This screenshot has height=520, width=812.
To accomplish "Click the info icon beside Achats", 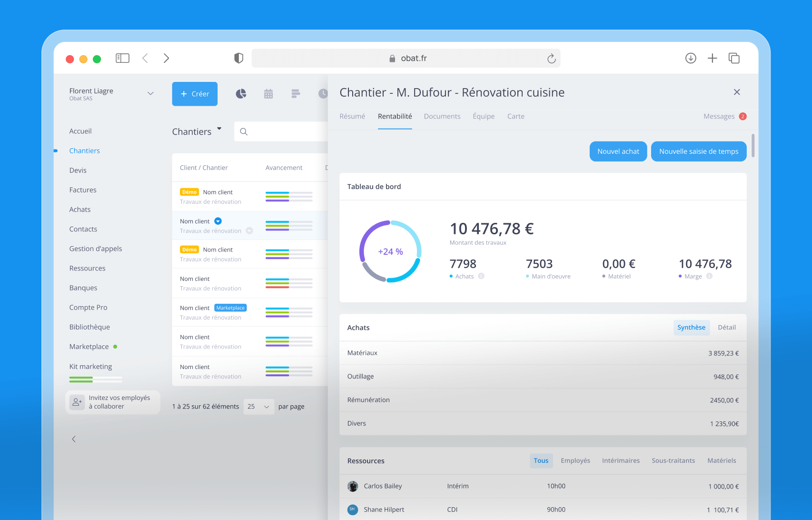I will 481,276.
